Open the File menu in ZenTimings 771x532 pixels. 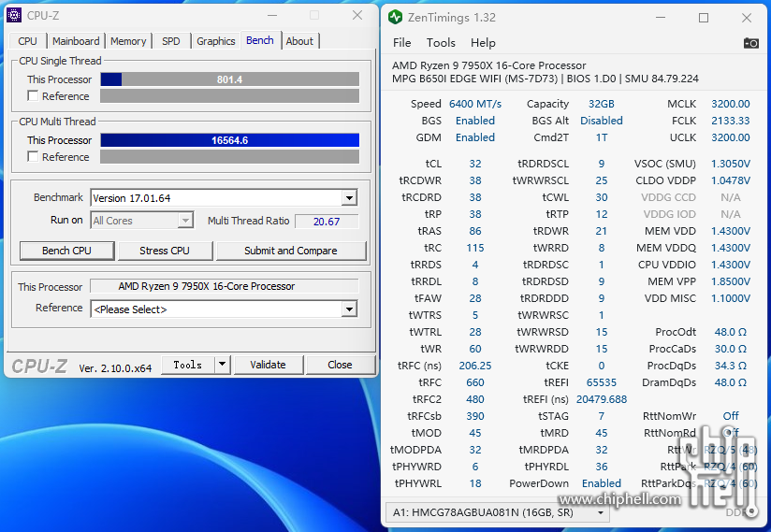(x=401, y=43)
